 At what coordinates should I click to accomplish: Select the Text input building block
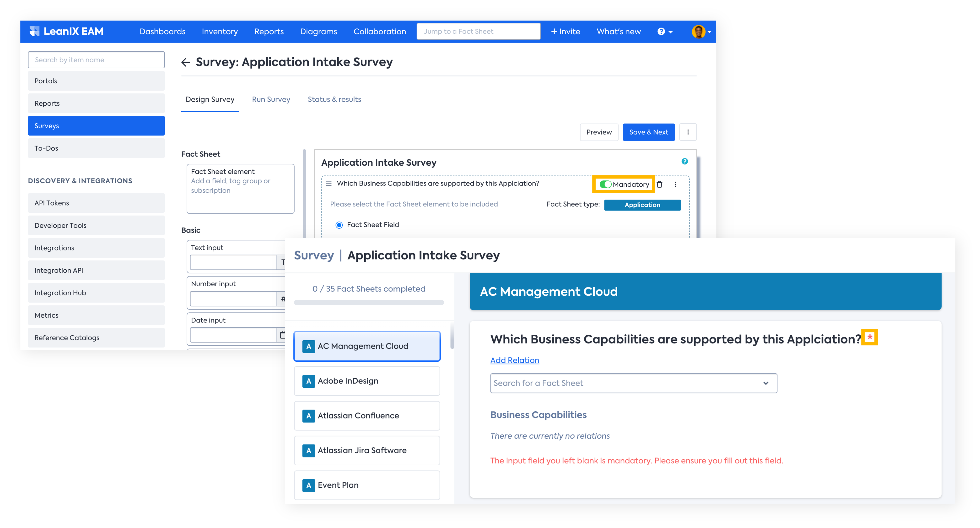pyautogui.click(x=236, y=256)
